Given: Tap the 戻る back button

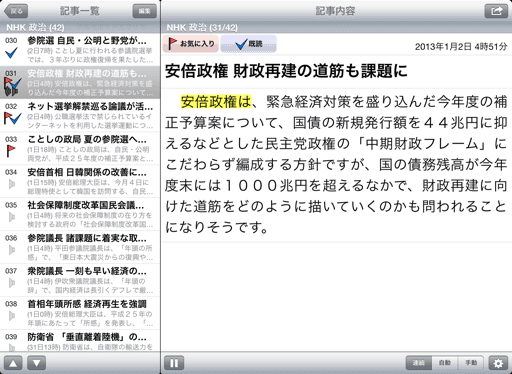Looking at the screenshot, I should (x=16, y=11).
